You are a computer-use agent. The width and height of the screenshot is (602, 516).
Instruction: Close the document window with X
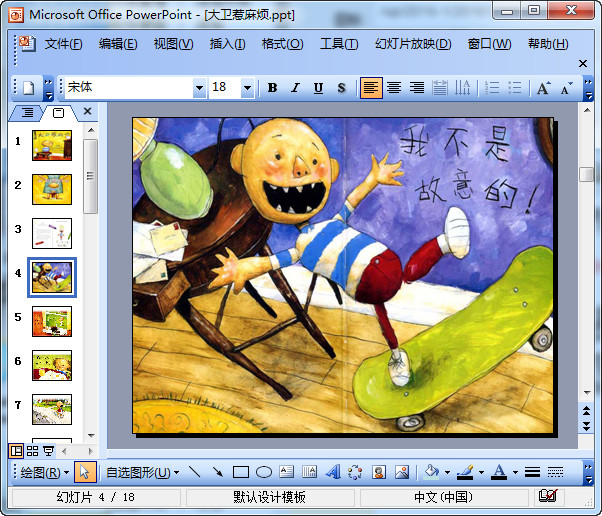(583, 63)
